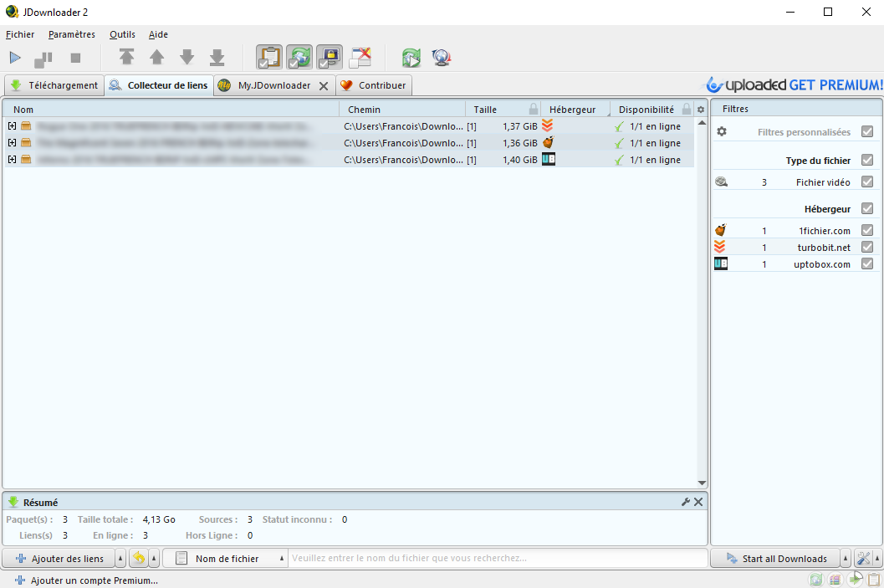Click the 1fichier icon in second row
884x588 pixels.
coord(548,142)
